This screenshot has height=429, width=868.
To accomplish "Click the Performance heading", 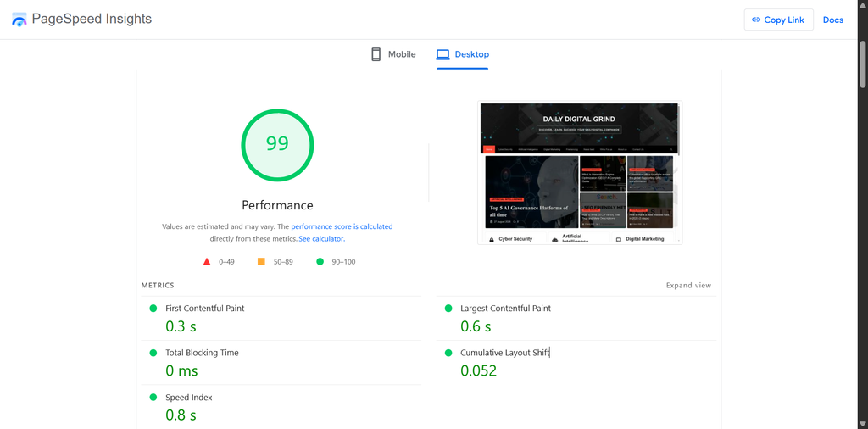I will pos(277,205).
